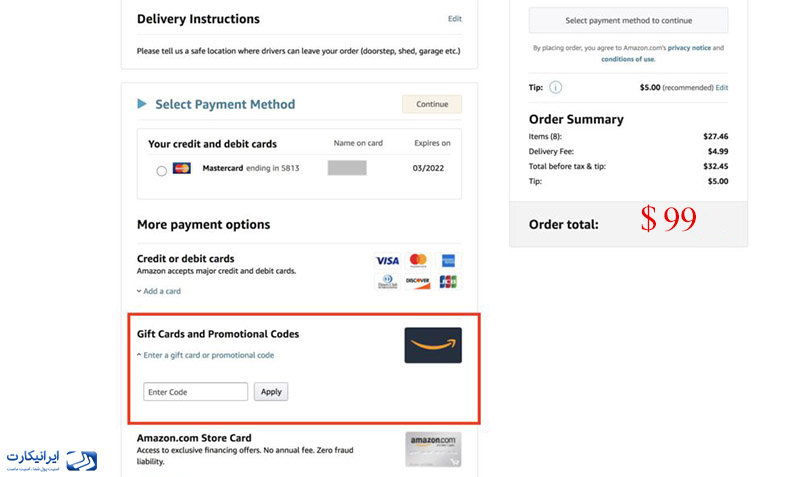Screen dimensions: 800x477
Task: Click the Visa card logo
Action: pyautogui.click(x=387, y=261)
